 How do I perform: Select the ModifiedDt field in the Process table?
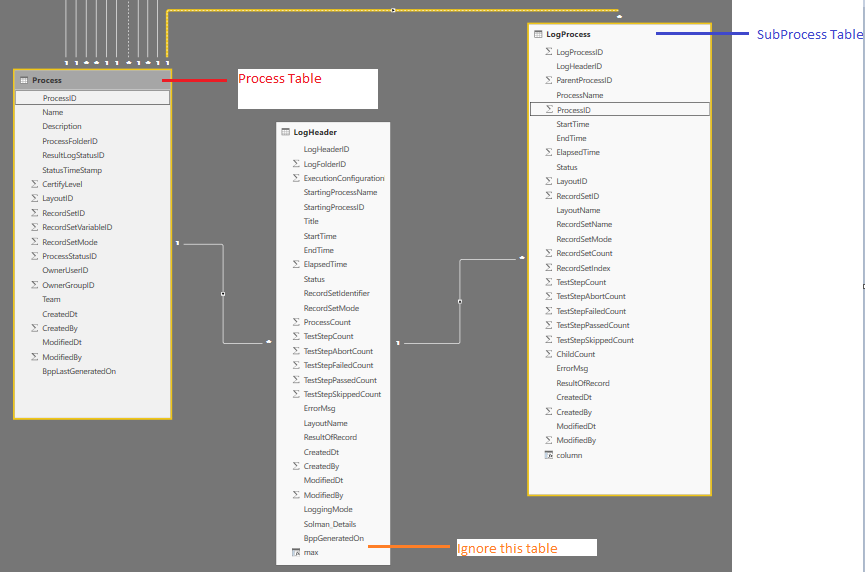[x=62, y=343]
